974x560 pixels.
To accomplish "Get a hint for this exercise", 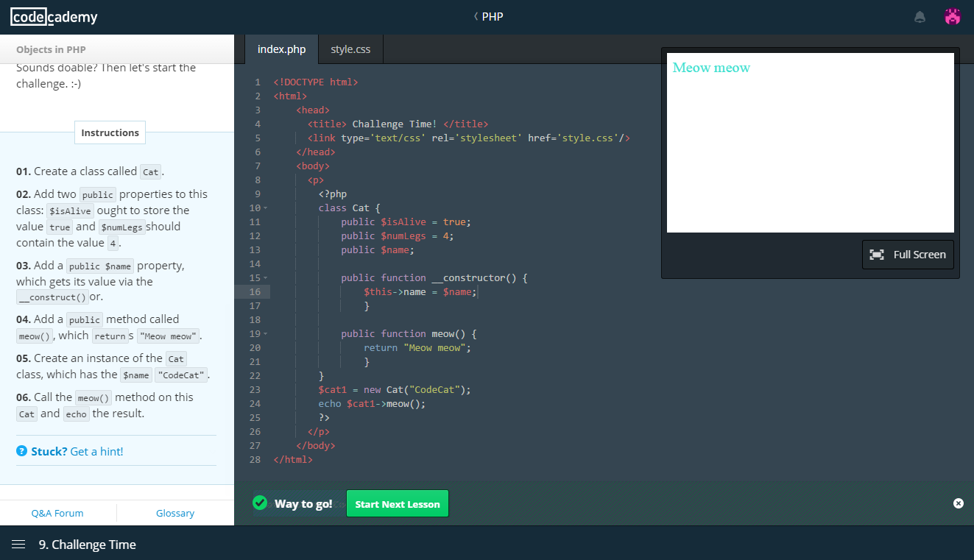I will [x=96, y=451].
